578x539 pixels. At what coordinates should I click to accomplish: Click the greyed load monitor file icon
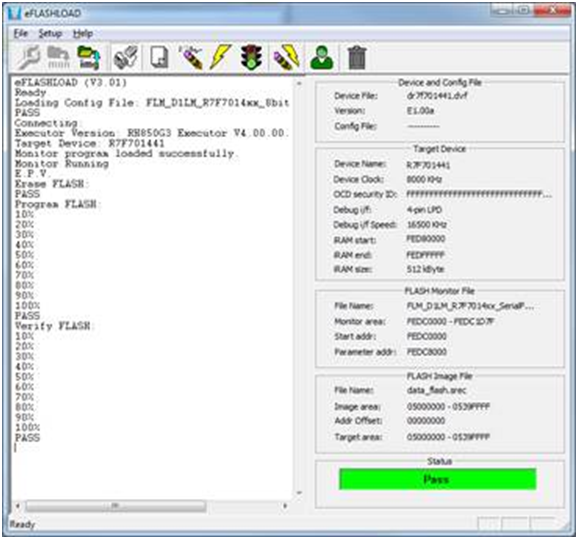point(59,57)
